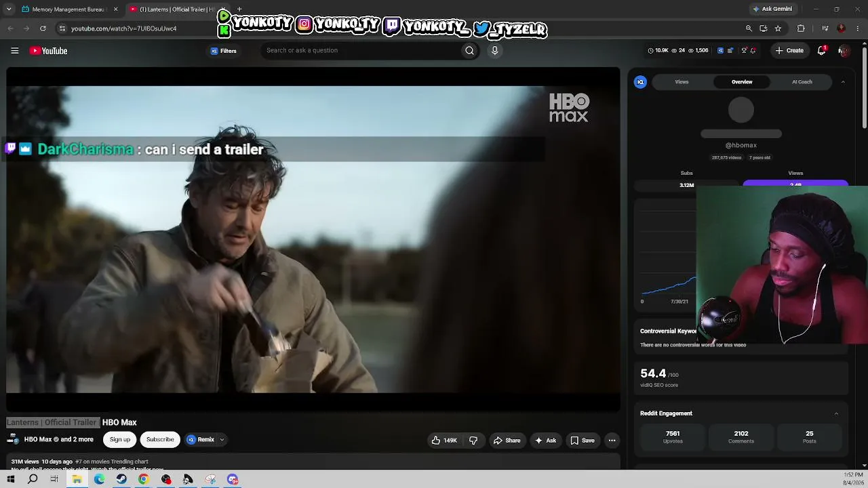Open a new browser tab
This screenshot has height=488, width=868.
[x=239, y=9]
